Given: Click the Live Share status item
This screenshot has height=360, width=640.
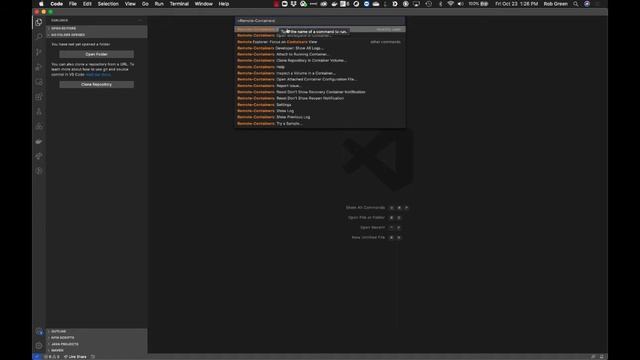Looking at the screenshot, I should (75, 357).
